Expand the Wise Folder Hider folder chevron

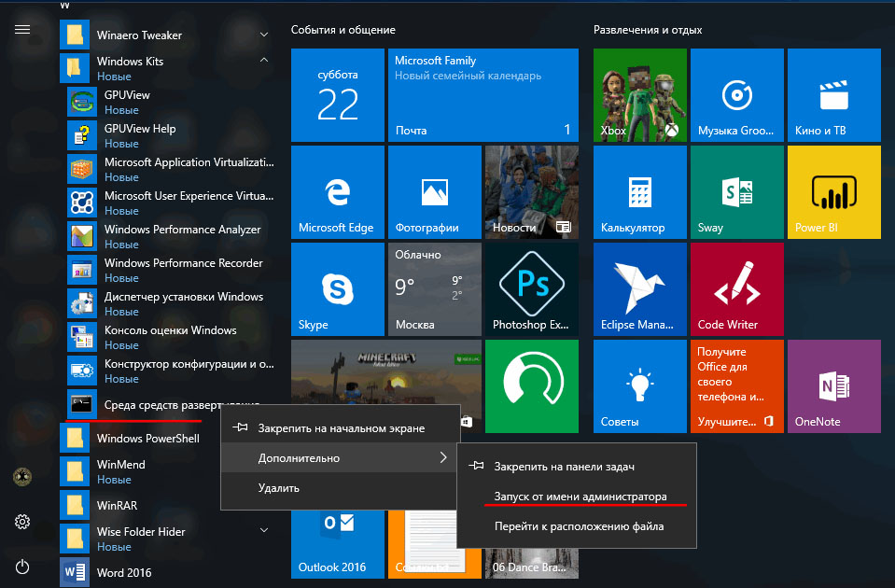pos(264,530)
